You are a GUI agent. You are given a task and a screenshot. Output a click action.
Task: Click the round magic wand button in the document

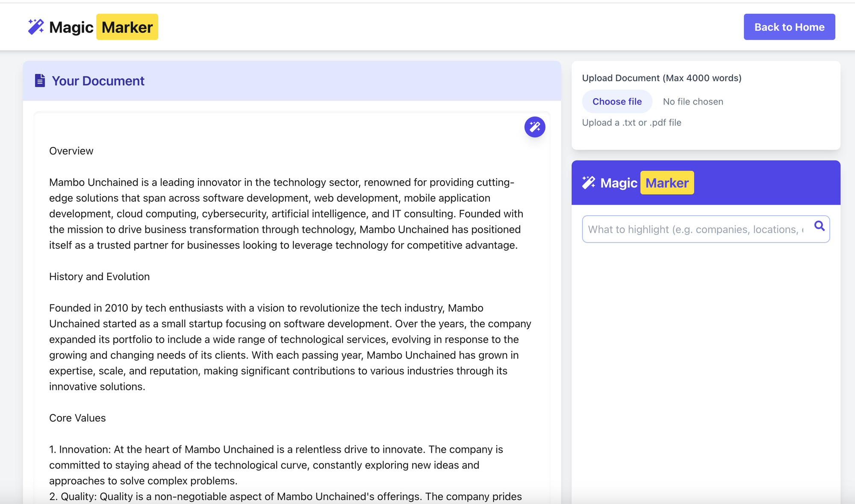[534, 127]
